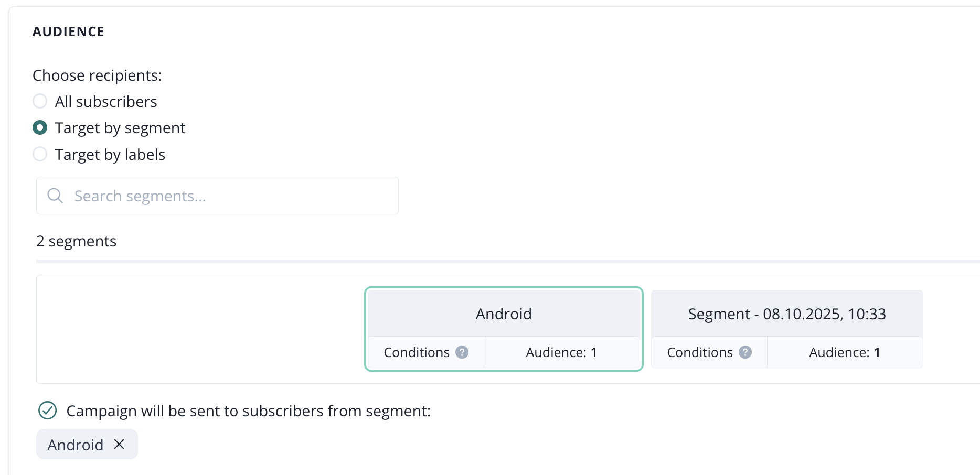Click the 2 segments count text
980x475 pixels.
coord(77,241)
